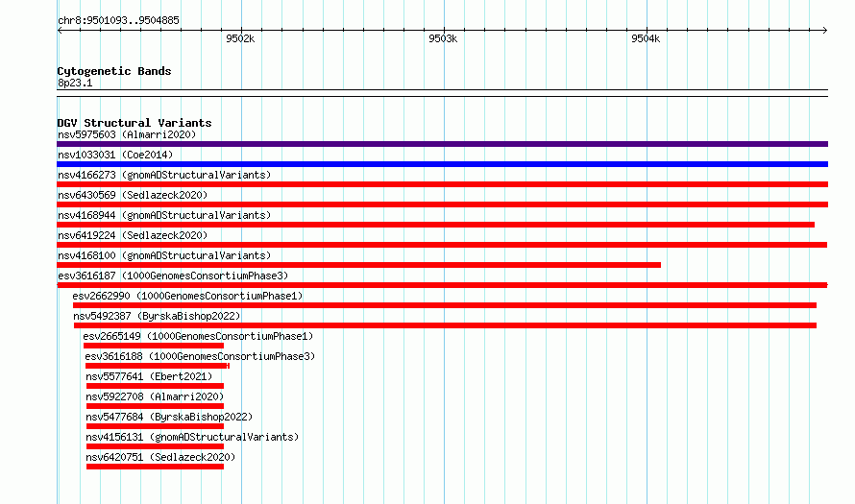Viewport: 855px width, 504px height.
Task: Click the left arrow end of ruler
Action: tap(60, 30)
